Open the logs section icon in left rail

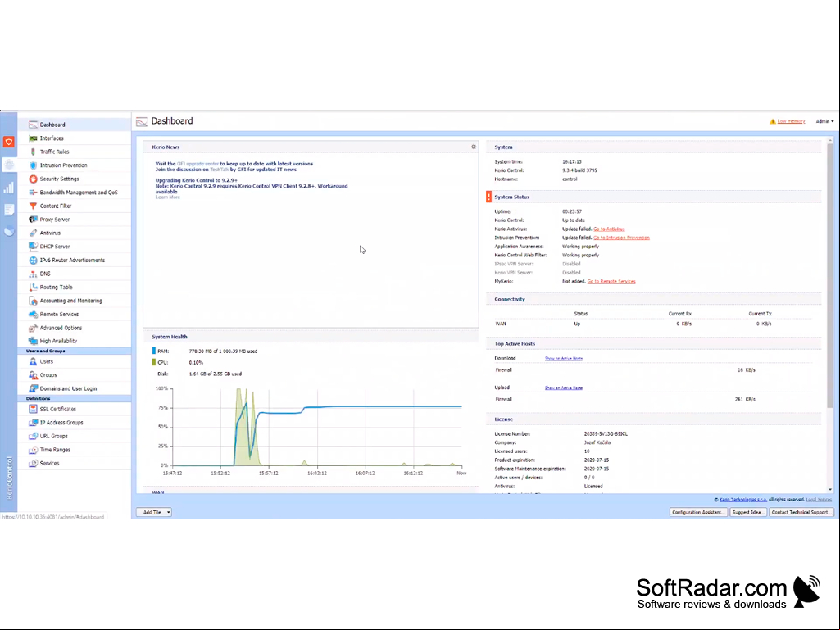(8, 210)
